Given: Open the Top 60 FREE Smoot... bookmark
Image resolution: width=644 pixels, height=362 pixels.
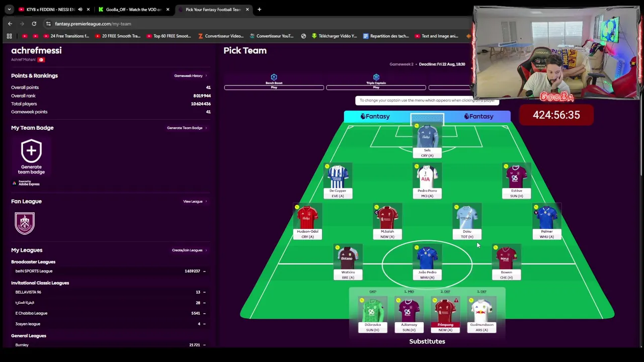Looking at the screenshot, I should [169, 36].
